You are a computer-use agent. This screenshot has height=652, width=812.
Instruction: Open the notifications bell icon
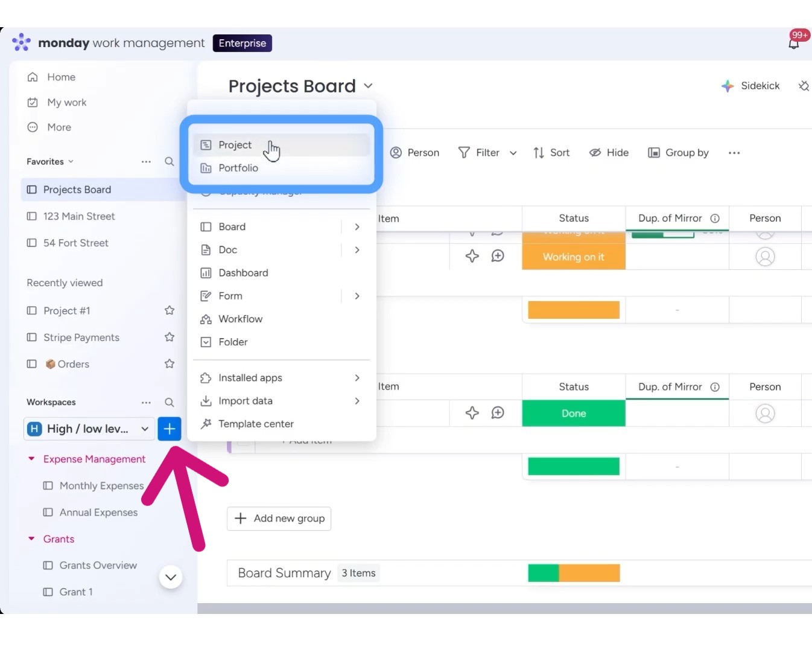[794, 43]
